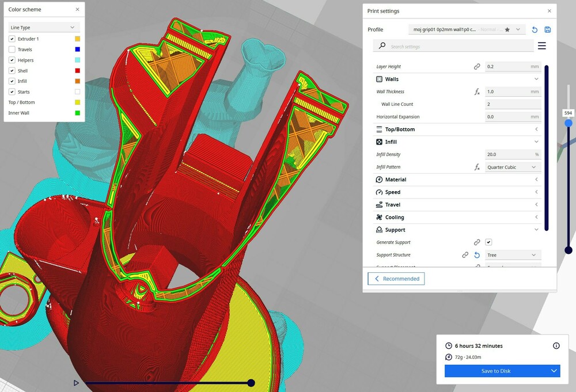Click the Cooling fan icon
Viewport: 576px width, 392px height.
pos(379,217)
